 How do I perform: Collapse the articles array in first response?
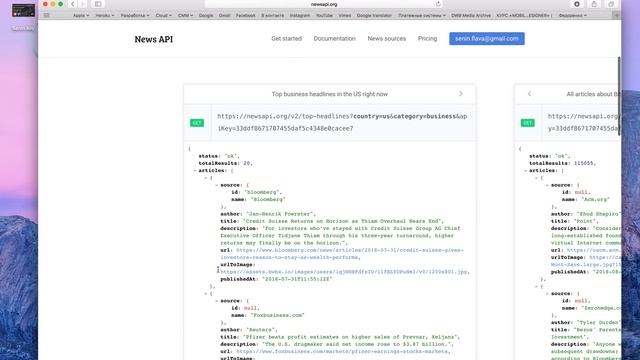click(195, 171)
